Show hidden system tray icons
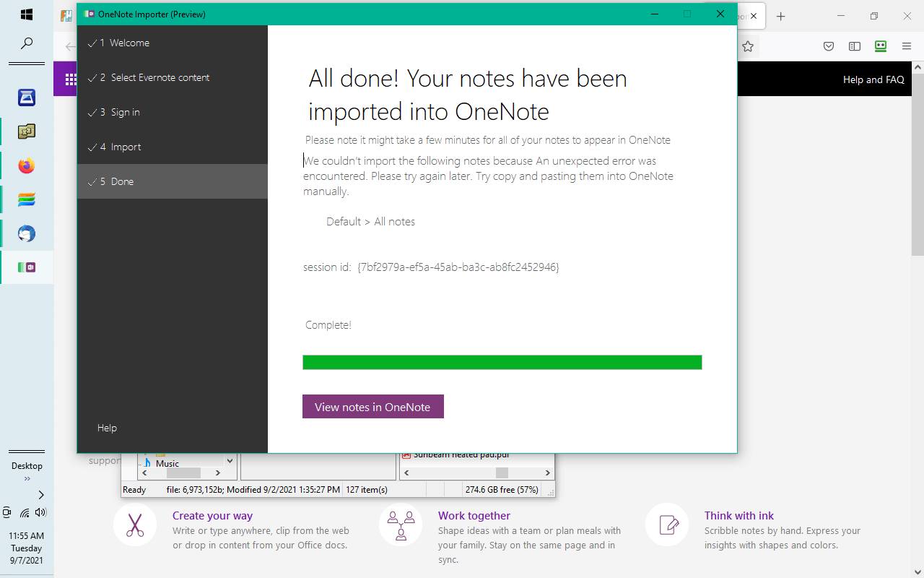Viewport: 924px width, 578px height. [41, 495]
